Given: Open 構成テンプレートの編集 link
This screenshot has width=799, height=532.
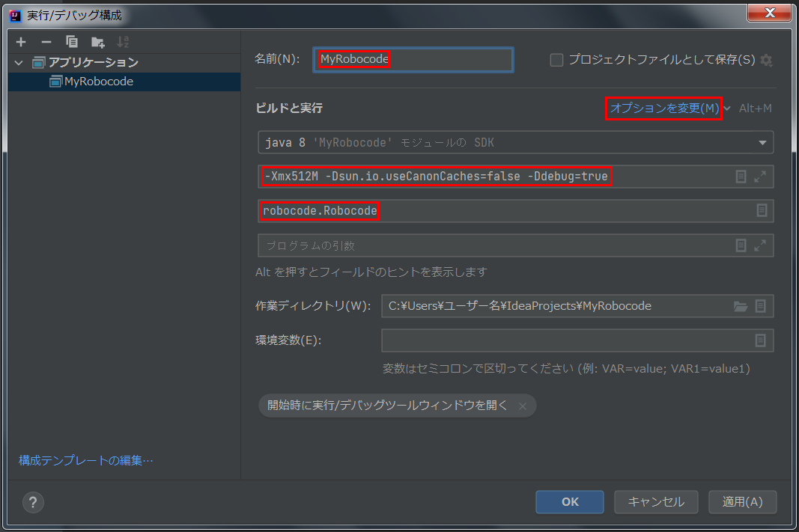Looking at the screenshot, I should (85, 460).
